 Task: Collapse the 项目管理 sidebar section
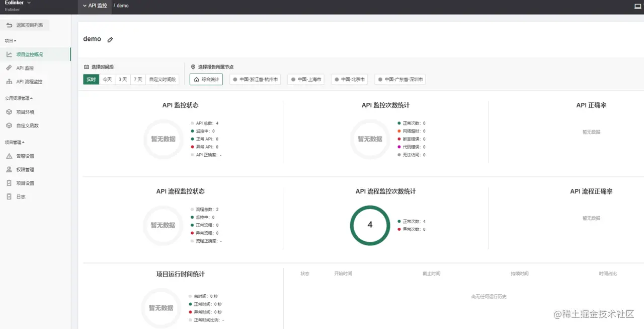click(x=15, y=143)
